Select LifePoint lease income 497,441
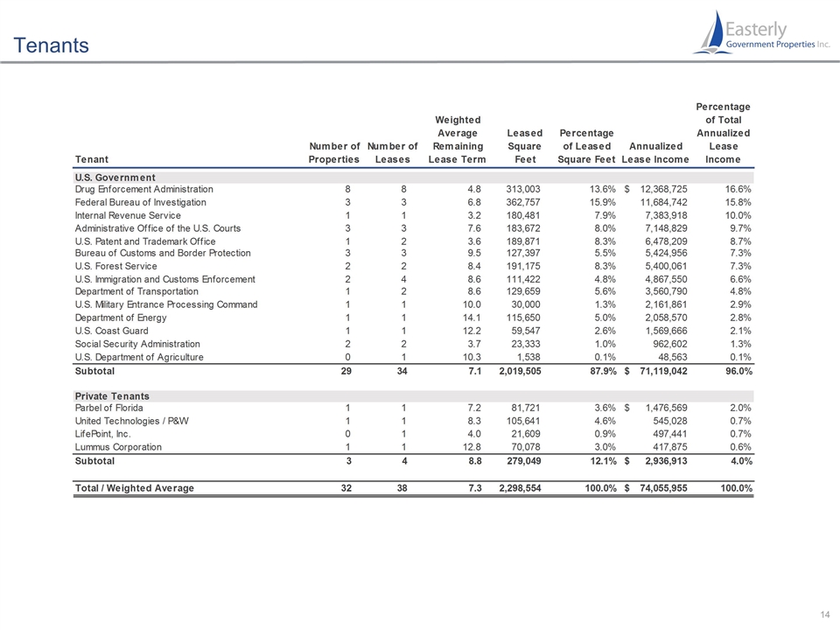Image resolution: width=840 pixels, height=630 pixels. [669, 434]
